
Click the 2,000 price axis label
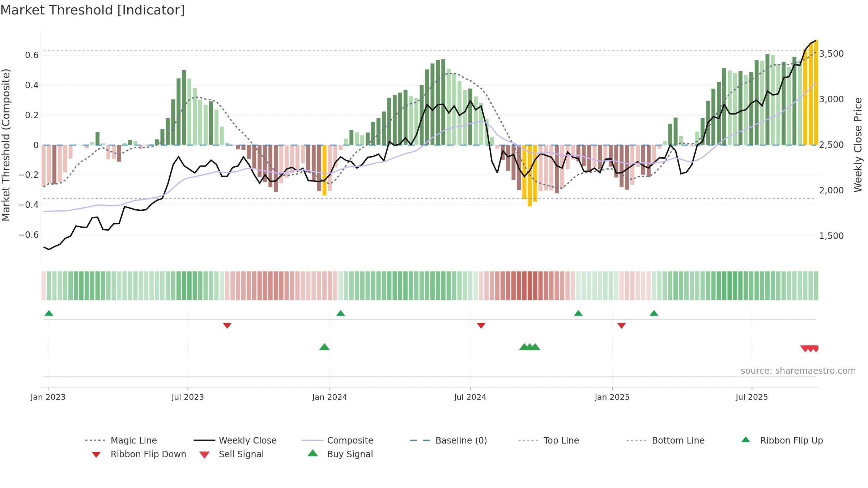(x=831, y=191)
